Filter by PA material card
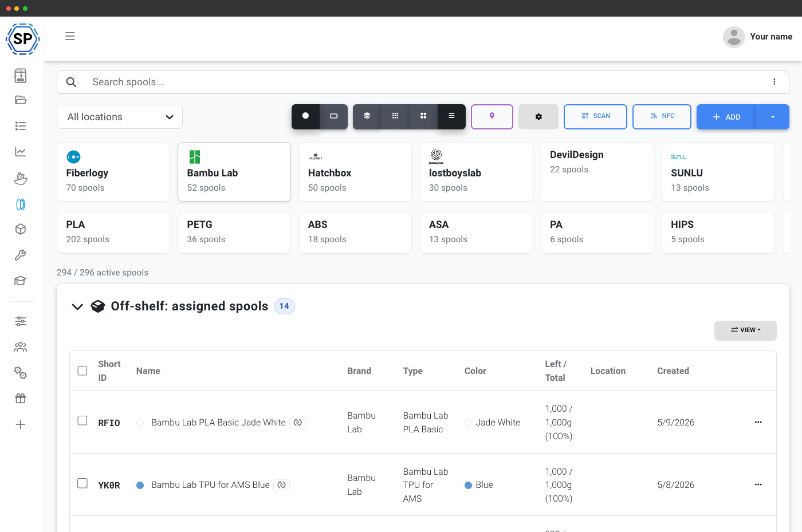The height and width of the screenshot is (532, 802). (597, 232)
